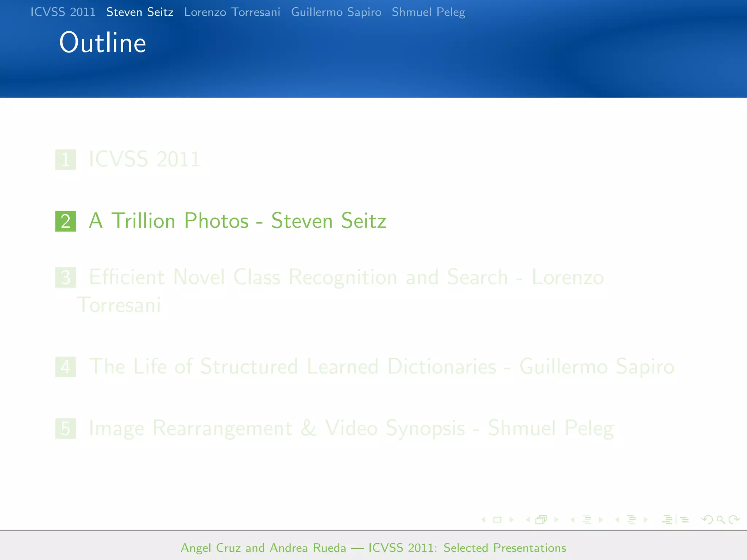Jump to the Shmuel Peleg section
This screenshot has height=560, width=747.
[429, 12]
